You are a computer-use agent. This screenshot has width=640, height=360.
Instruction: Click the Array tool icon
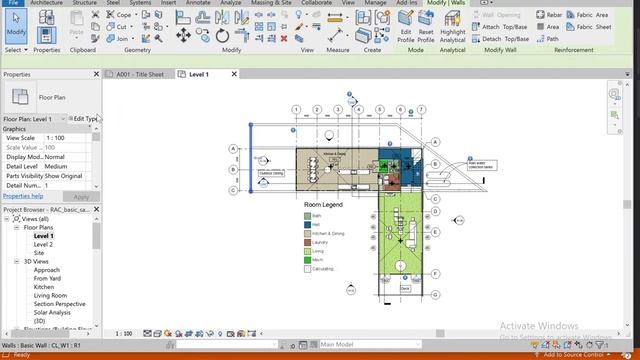[x=259, y=27]
